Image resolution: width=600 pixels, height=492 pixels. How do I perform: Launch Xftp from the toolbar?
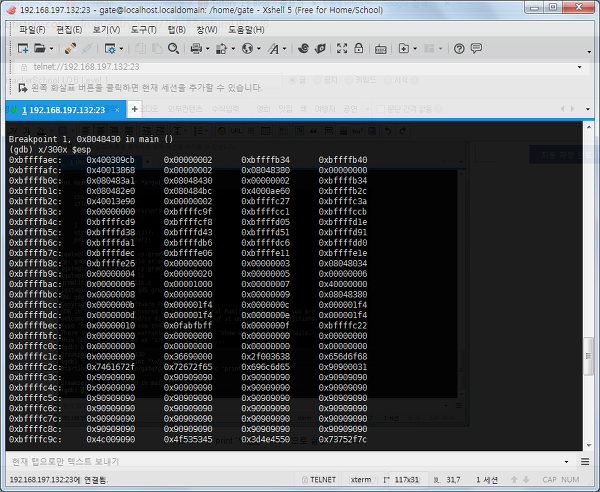[x=303, y=49]
